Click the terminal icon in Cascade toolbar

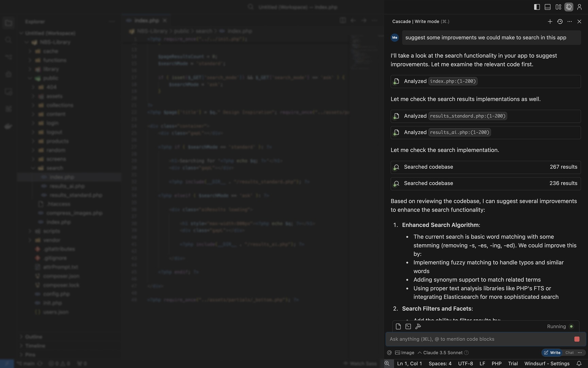pyautogui.click(x=408, y=326)
